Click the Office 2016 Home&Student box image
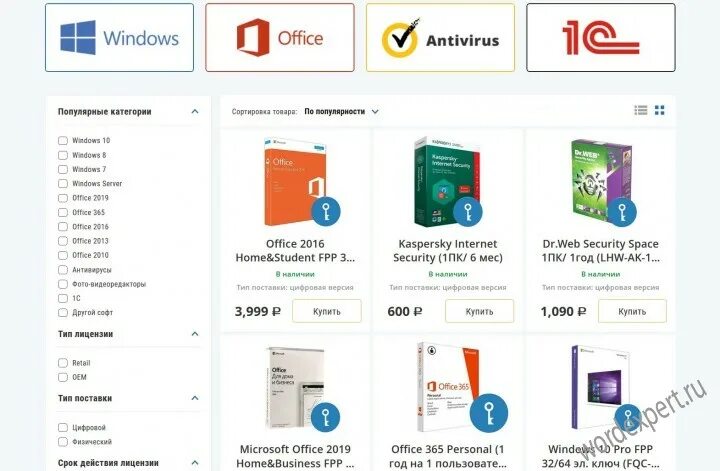The height and width of the screenshot is (471, 720). coord(295,182)
